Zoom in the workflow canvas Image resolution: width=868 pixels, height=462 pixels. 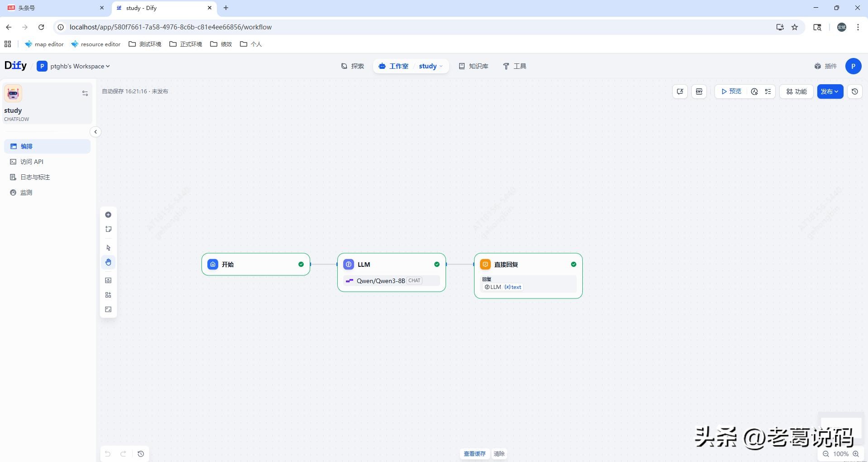point(856,454)
